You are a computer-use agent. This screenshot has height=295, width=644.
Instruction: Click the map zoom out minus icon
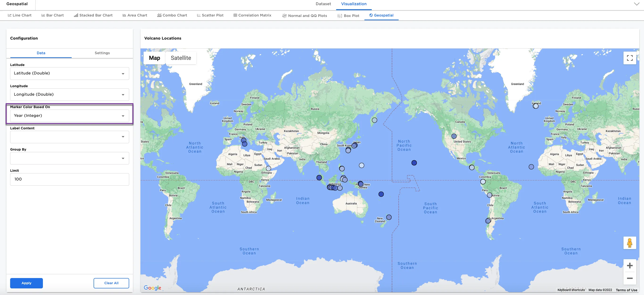629,278
